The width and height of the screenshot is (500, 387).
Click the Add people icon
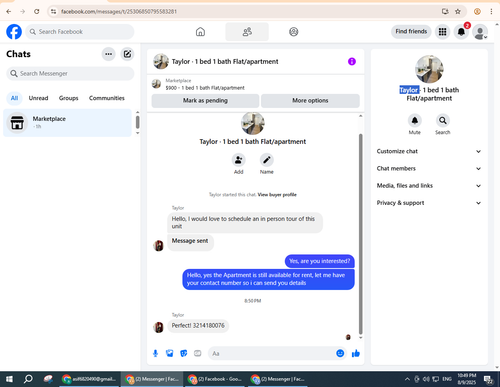(x=239, y=160)
